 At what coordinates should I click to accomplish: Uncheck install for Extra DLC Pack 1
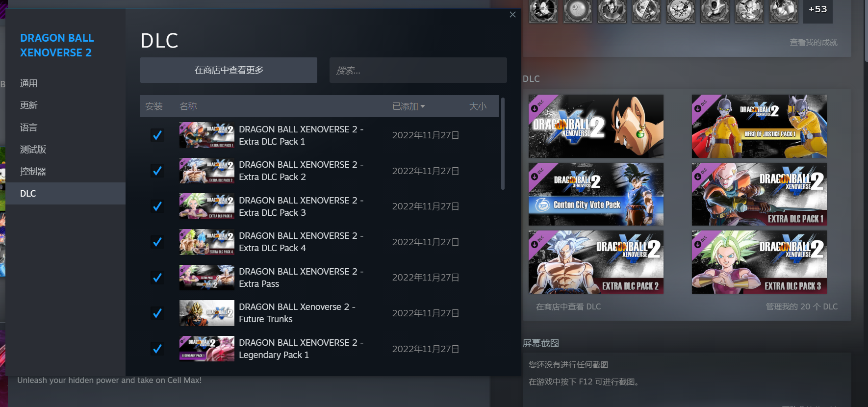157,135
